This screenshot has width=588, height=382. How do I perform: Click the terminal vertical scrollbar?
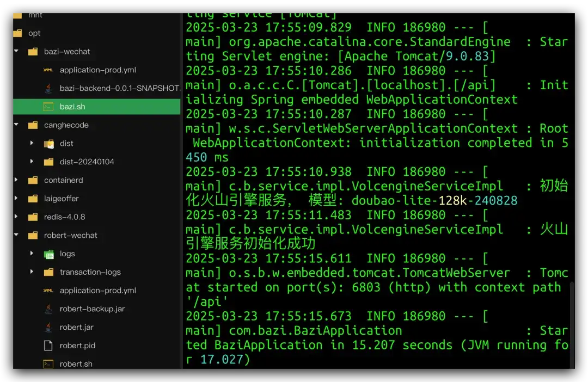click(x=572, y=325)
